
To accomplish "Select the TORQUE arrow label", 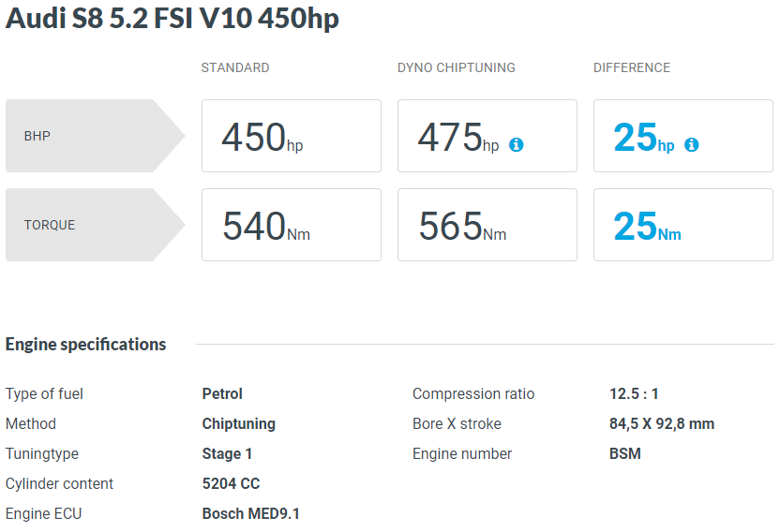I will pyautogui.click(x=95, y=225).
